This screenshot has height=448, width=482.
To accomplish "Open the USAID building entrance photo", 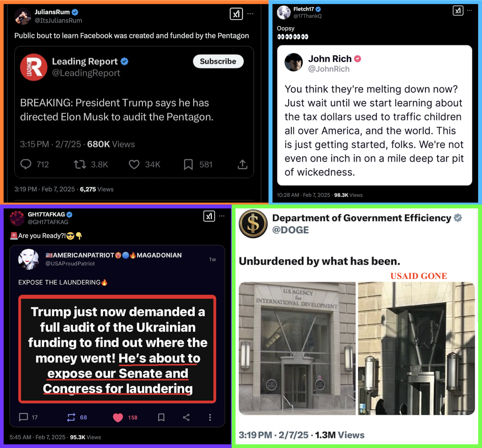I will 297,348.
